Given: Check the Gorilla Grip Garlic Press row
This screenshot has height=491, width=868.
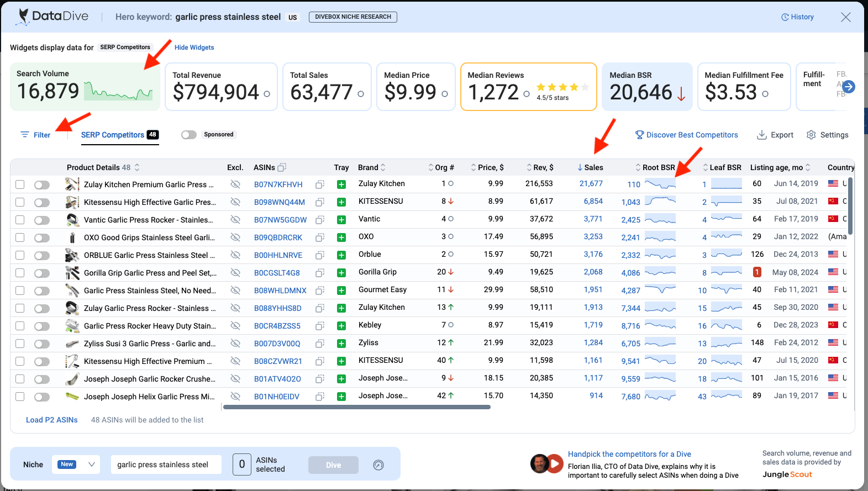Looking at the screenshot, I should (x=20, y=273).
